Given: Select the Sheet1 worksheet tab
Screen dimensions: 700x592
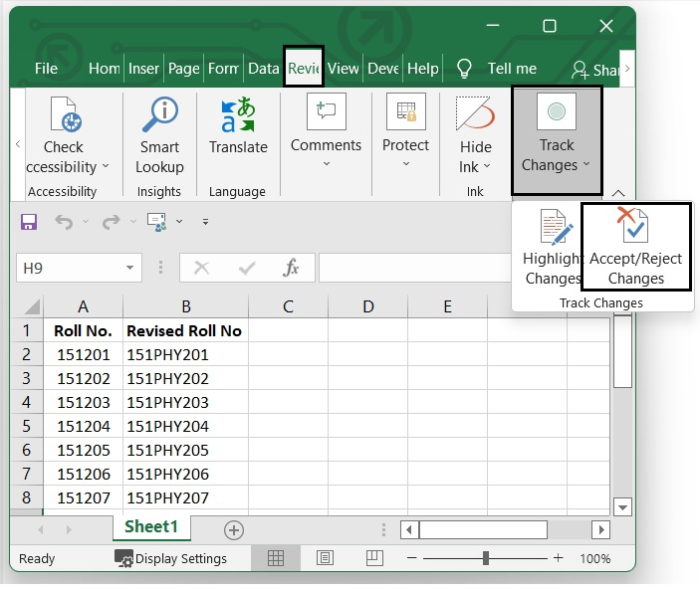Looking at the screenshot, I should (x=151, y=527).
